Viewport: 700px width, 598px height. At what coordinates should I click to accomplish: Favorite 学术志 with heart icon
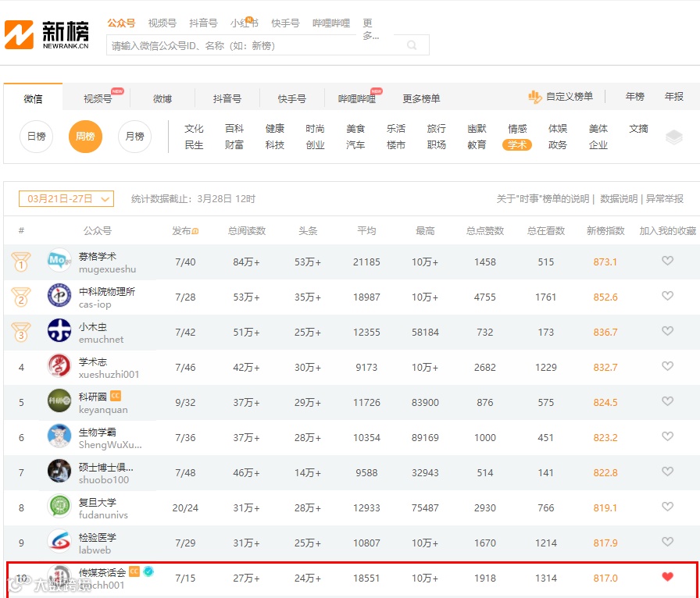pyautogui.click(x=667, y=366)
